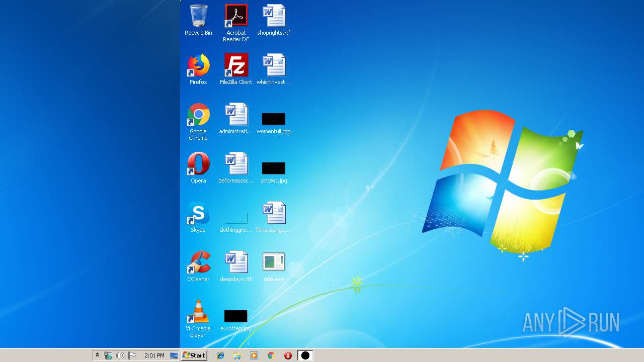The width and height of the screenshot is (644, 362).
Task: Show hidden tray icons arrow
Action: point(97,355)
